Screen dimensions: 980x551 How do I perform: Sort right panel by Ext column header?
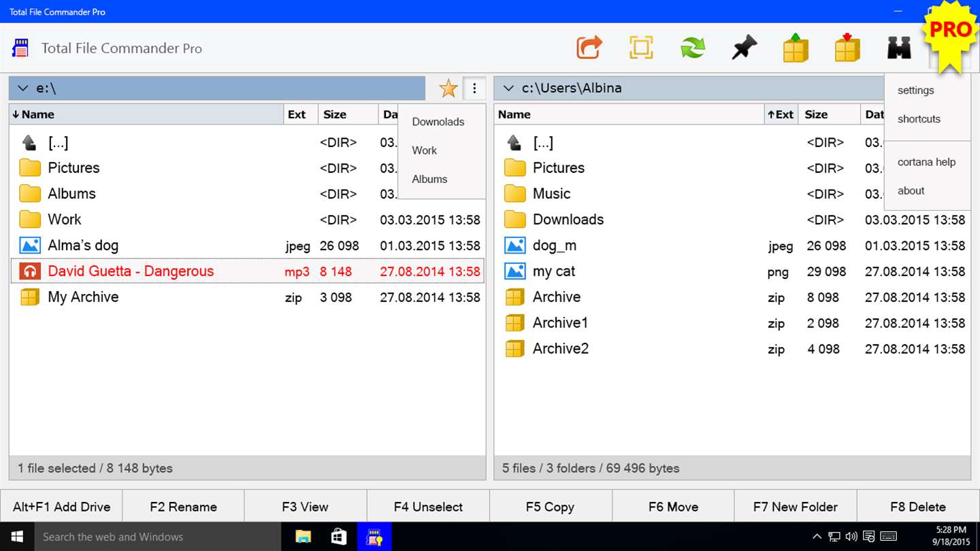[781, 114]
